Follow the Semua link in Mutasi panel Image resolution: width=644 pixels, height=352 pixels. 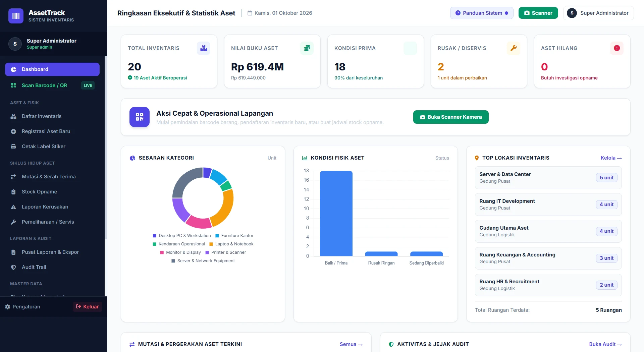pos(351,344)
